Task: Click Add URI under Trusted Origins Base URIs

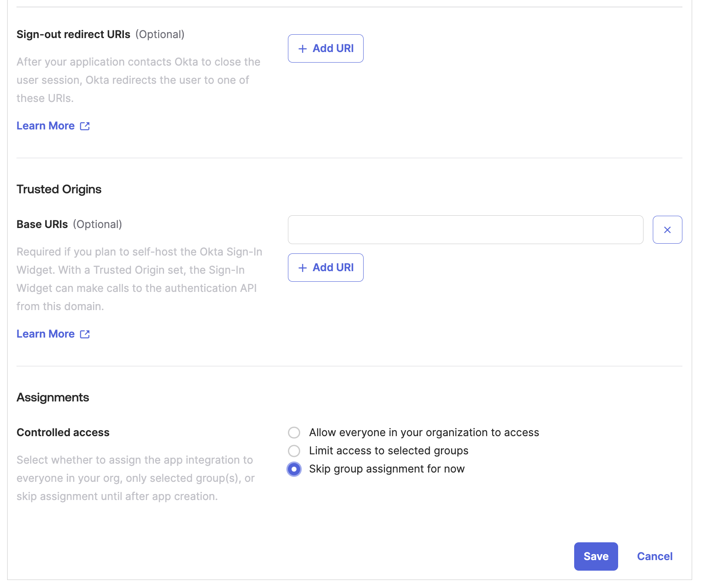Action: pyautogui.click(x=326, y=267)
